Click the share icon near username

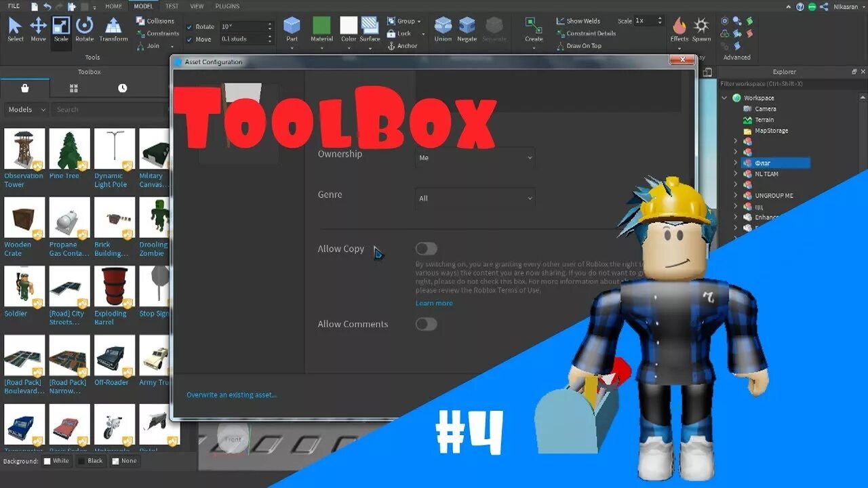point(823,6)
